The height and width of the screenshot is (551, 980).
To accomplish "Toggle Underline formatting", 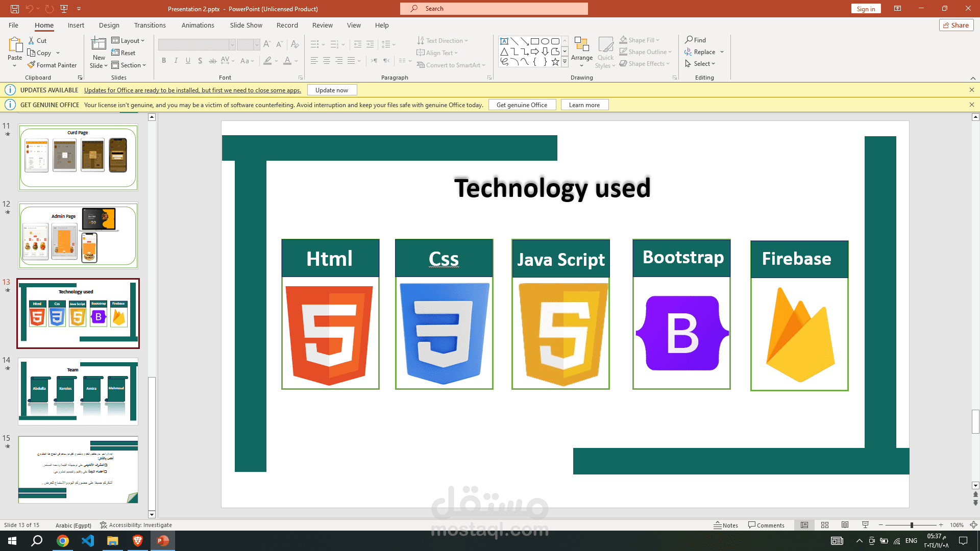I will pos(188,61).
